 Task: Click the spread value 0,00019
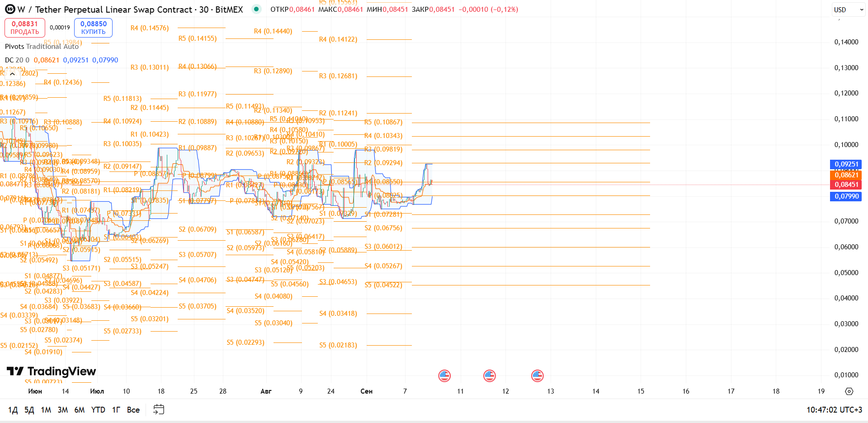60,28
